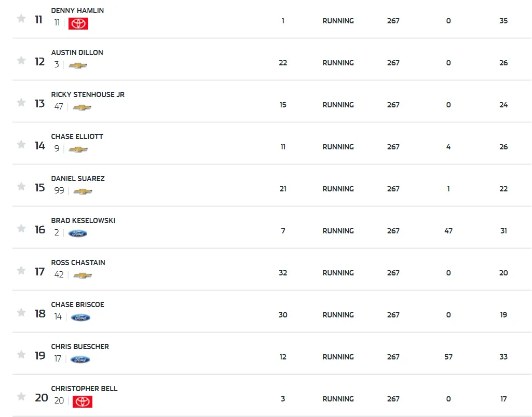Image resolution: width=532 pixels, height=417 pixels.
Task: Click the Ford logo under Brad Keselowski
Action: point(78,233)
